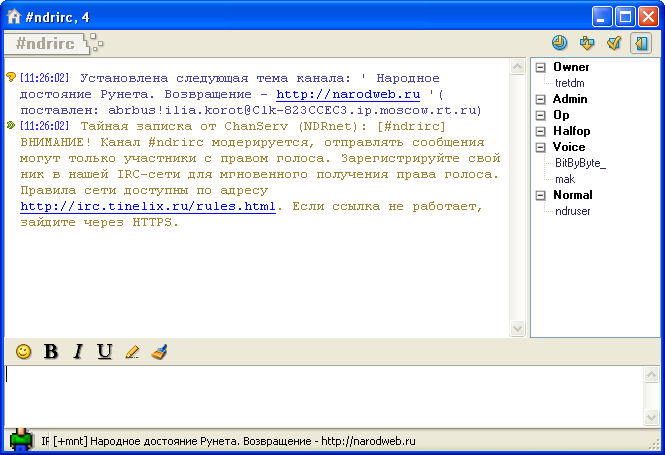This screenshot has width=665, height=455.
Task: Toggle underline text formatting
Action: pyautogui.click(x=105, y=352)
